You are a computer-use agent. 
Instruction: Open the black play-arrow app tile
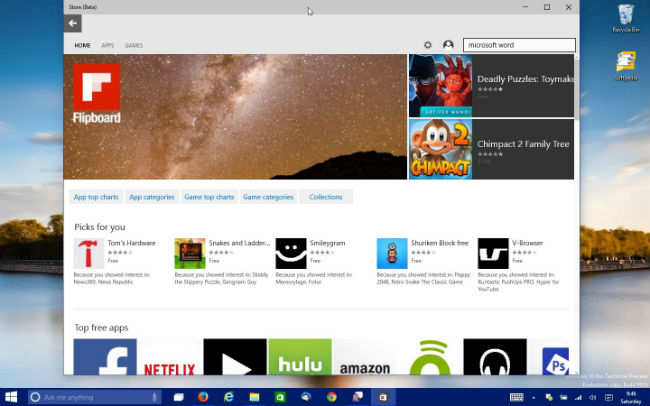coord(235,357)
